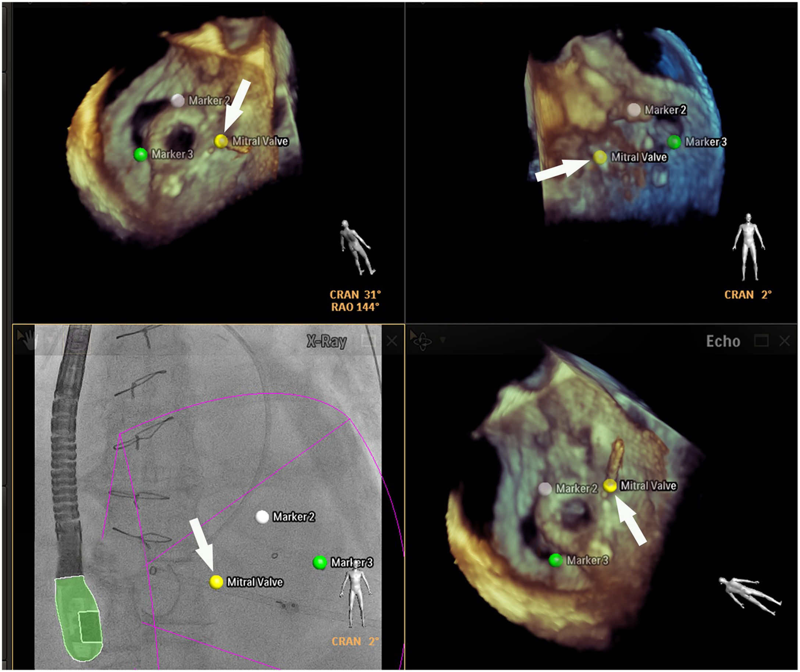This screenshot has width=800, height=672.
Task: Click the CRAN 31° RAO 144° angle readout
Action: click(x=355, y=301)
